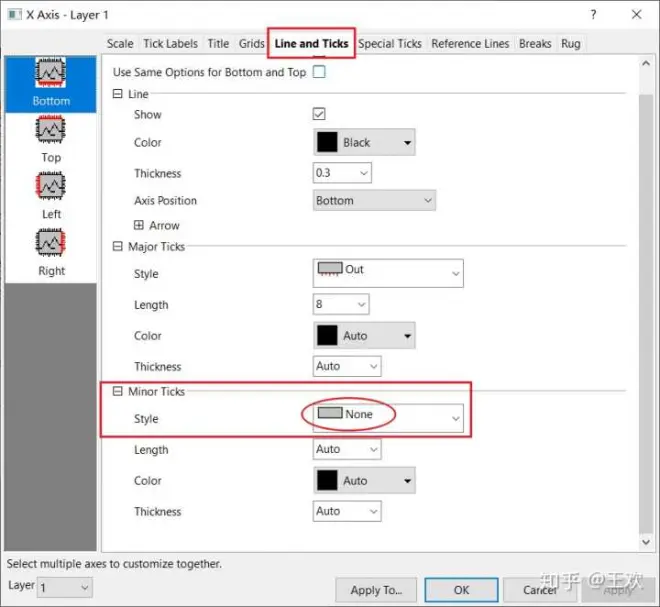This screenshot has height=607, width=660.
Task: Expand the Arrow section
Action: 139,225
